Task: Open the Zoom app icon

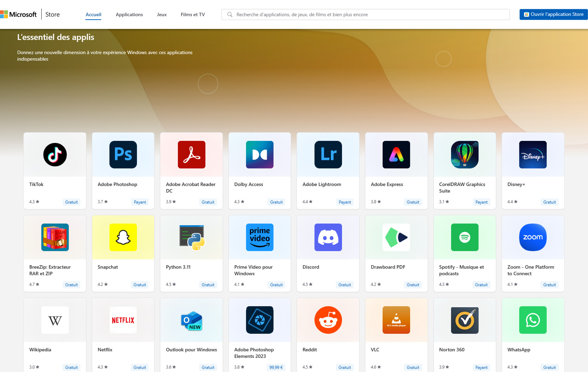Action: click(x=533, y=237)
